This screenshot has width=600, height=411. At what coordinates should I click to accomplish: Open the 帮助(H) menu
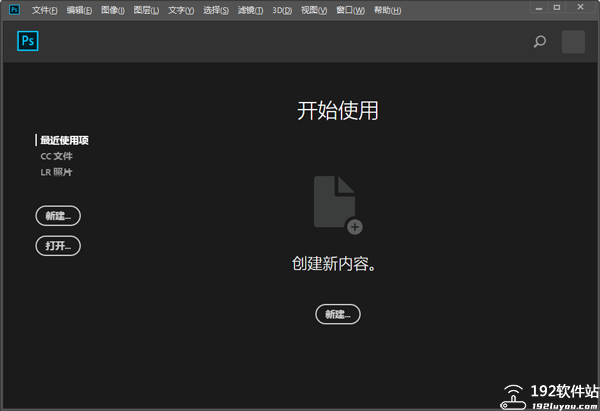pos(386,10)
